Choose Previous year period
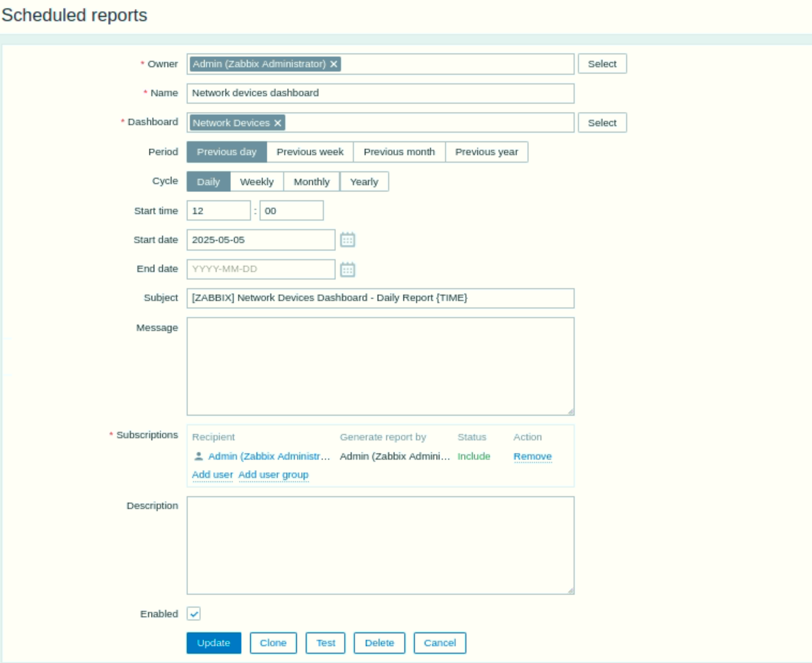The image size is (812, 663). click(x=486, y=152)
